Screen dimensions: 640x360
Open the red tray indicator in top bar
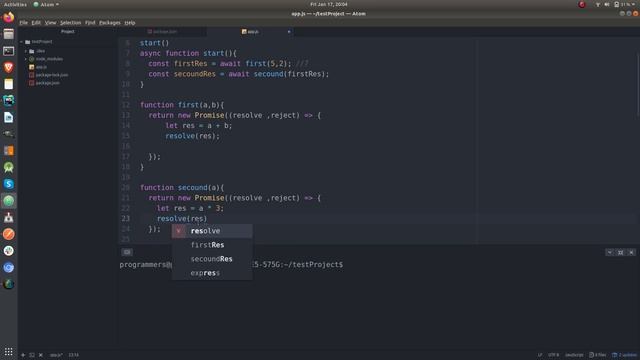coord(582,4)
